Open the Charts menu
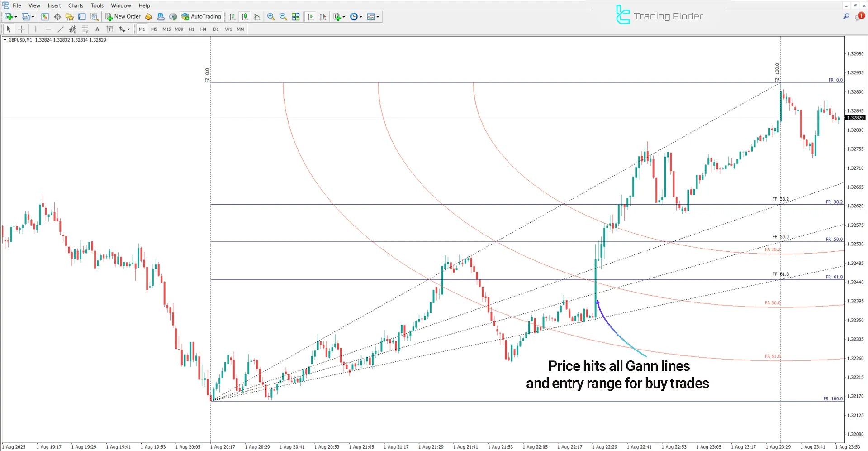 point(76,5)
